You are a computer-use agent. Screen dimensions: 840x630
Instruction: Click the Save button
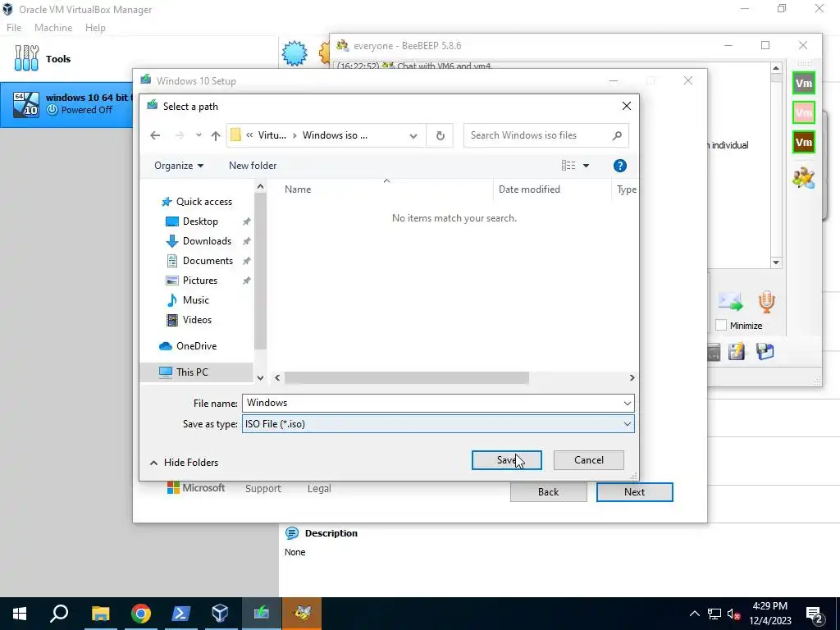506,460
